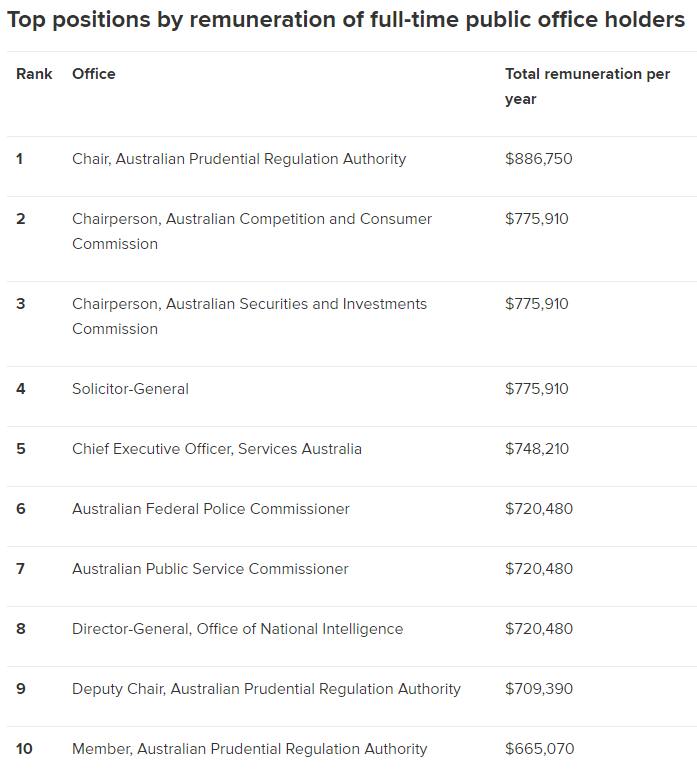Select the Chair, Australian Prudential Regulation Authority row

point(239,159)
